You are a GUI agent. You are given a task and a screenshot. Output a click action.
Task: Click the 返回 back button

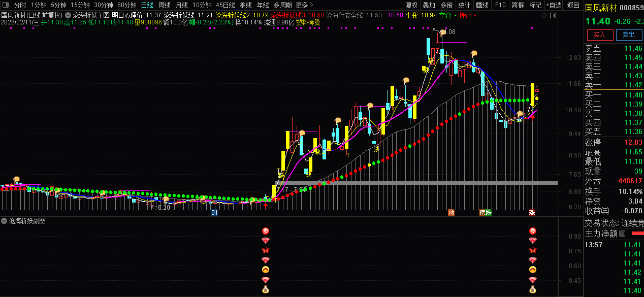tap(573, 5)
